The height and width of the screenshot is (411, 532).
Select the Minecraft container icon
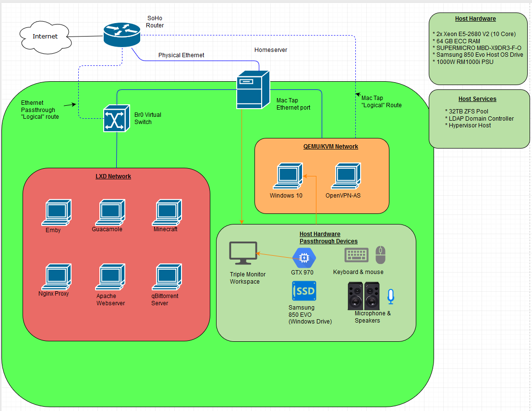pyautogui.click(x=168, y=212)
